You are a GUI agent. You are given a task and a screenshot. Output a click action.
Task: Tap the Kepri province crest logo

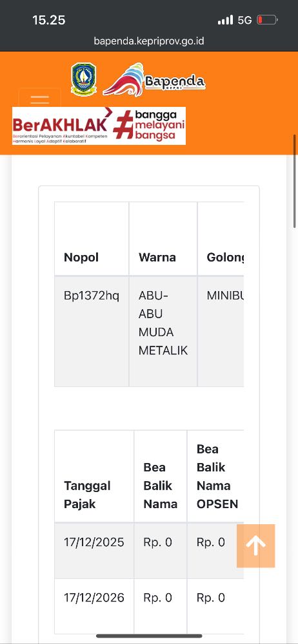click(x=84, y=79)
